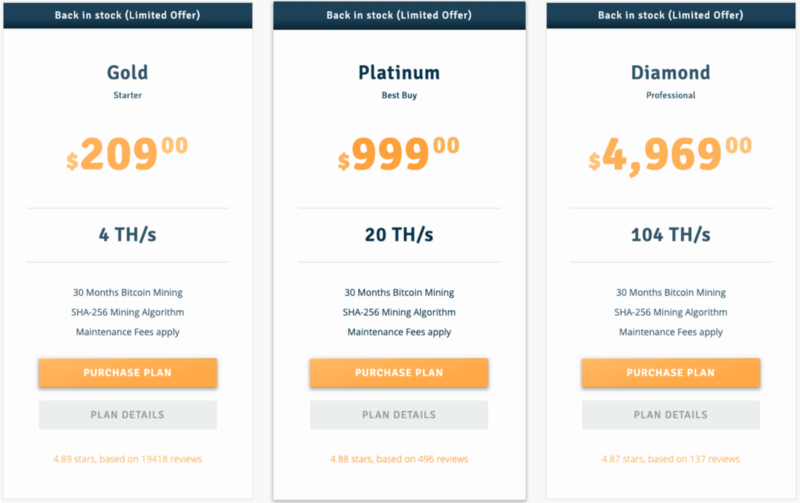Select the Platinum plan title
The image size is (800, 503).
399,72
